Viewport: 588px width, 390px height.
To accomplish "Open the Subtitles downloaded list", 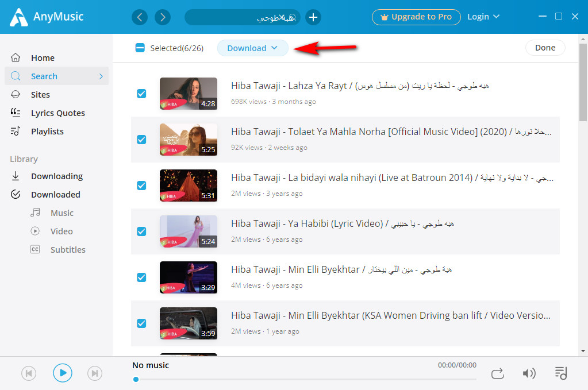I will pos(68,249).
